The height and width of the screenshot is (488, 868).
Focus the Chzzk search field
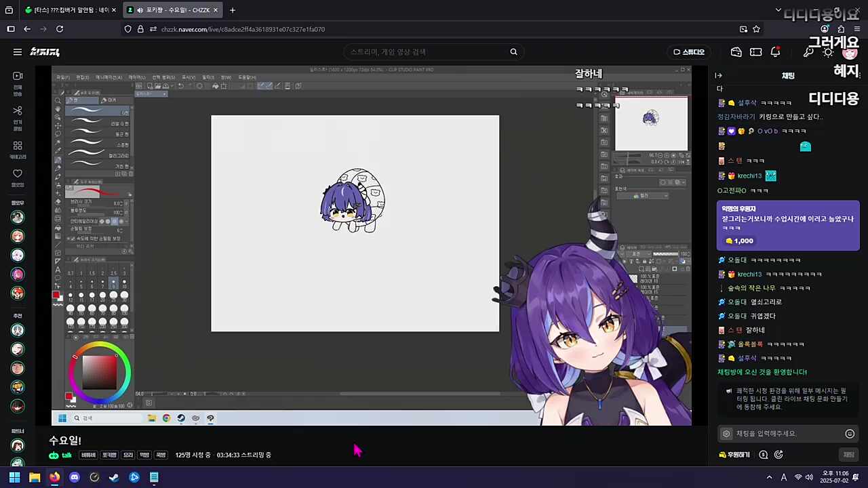(427, 52)
